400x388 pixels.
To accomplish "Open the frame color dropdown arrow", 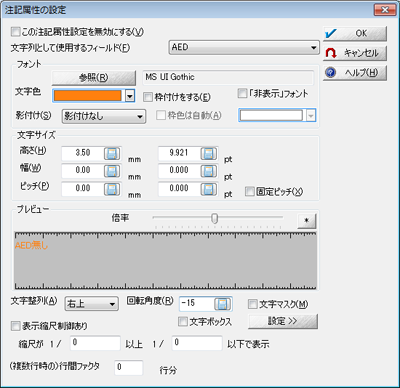I will (311, 115).
